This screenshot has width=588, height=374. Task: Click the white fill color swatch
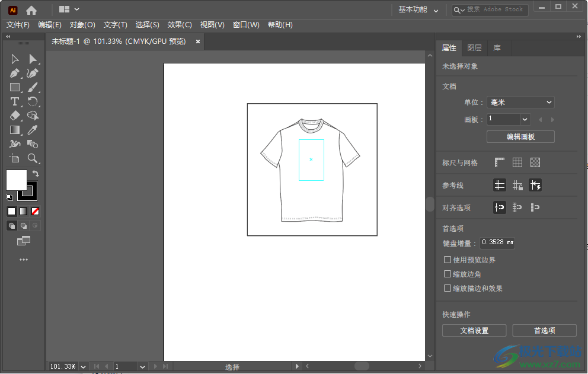click(x=17, y=180)
